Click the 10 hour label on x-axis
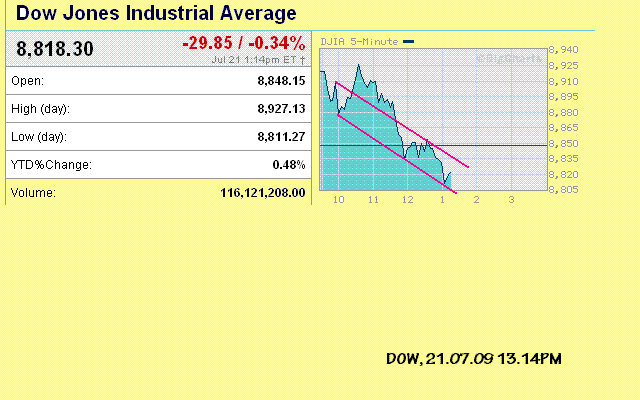 pos(339,200)
